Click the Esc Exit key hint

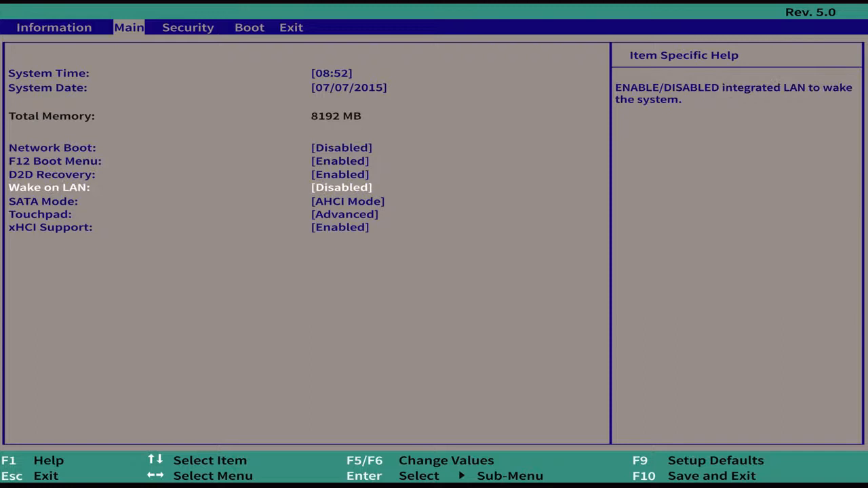tap(30, 476)
